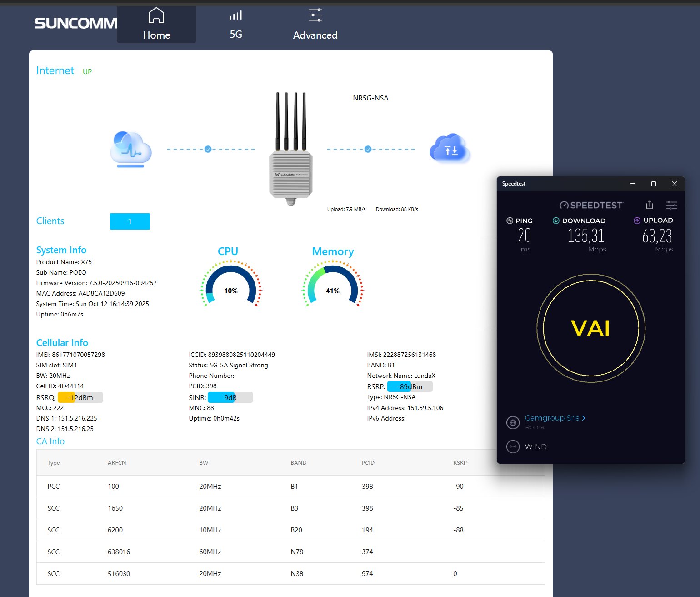Open the Advanced settings tab
This screenshot has width=700, height=597.
(315, 25)
